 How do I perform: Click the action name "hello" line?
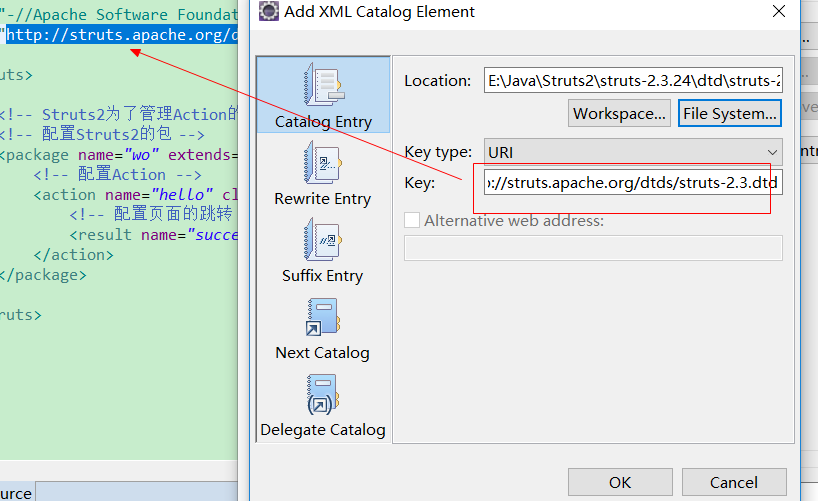[x=135, y=195]
